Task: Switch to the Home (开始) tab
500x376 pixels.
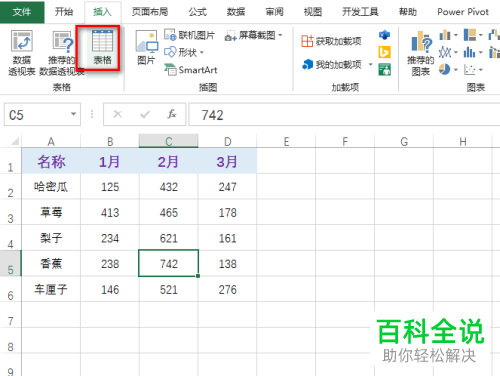Action: tap(64, 12)
